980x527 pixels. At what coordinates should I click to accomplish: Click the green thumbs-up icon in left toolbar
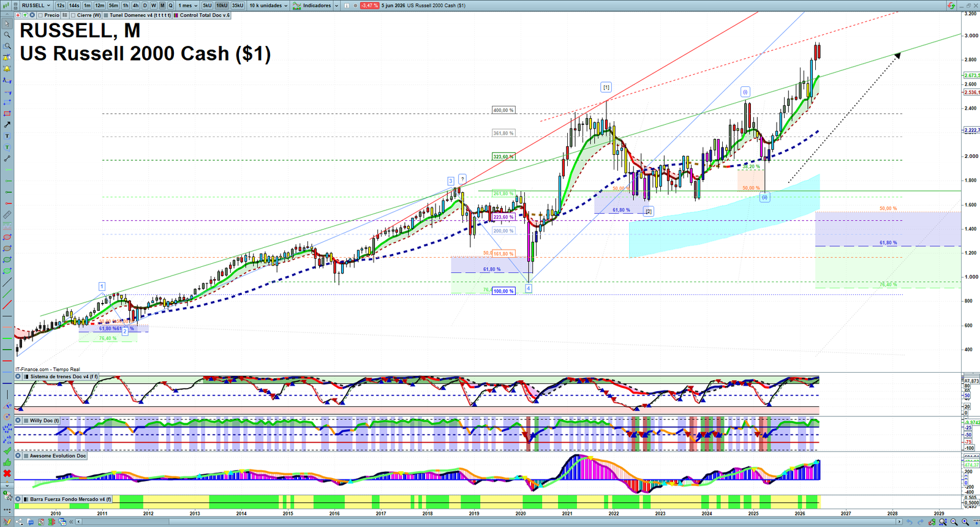tap(7, 462)
